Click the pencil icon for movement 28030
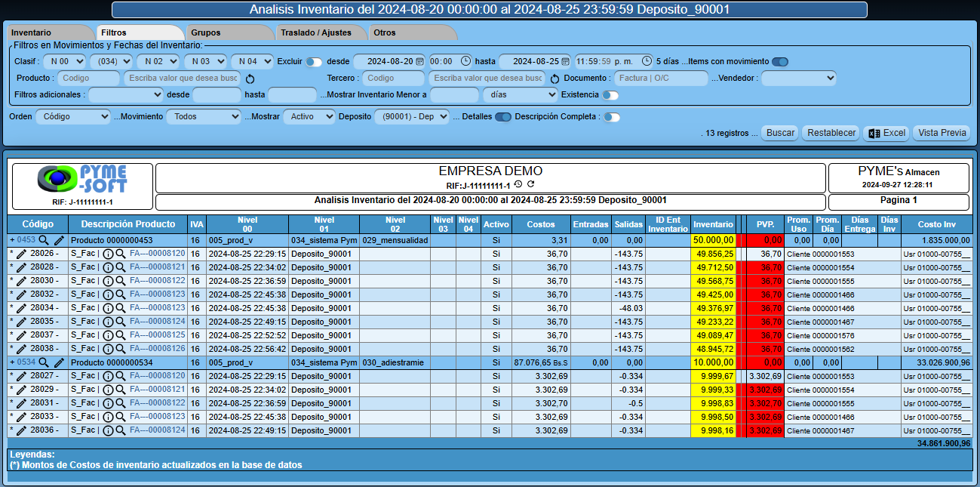Screen dimensions: 980x487 (21, 281)
